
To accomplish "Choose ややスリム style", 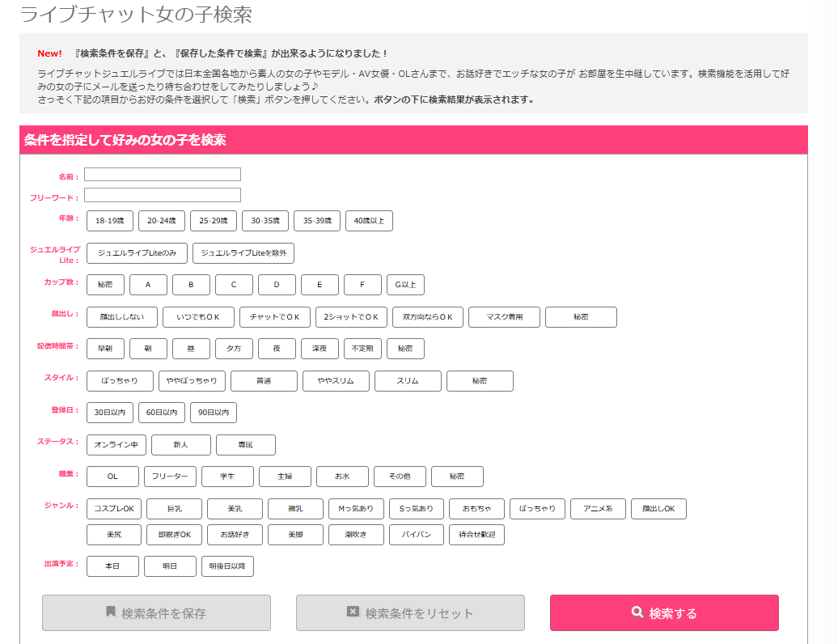I will click(336, 381).
